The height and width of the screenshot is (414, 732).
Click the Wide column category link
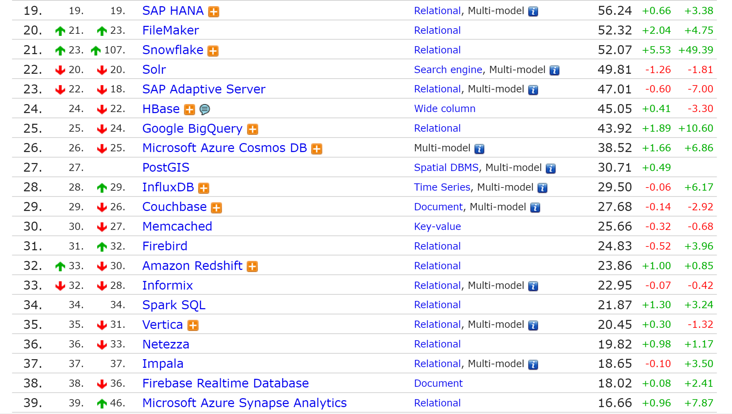[x=445, y=109]
